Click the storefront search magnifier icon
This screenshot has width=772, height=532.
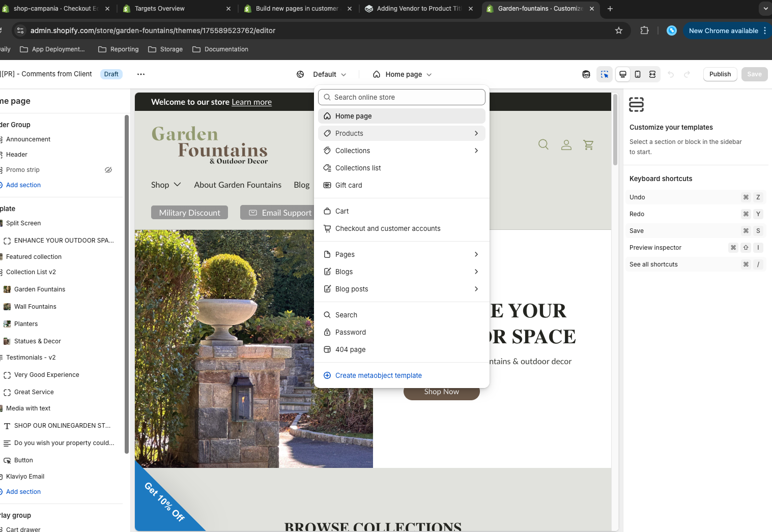coord(544,145)
